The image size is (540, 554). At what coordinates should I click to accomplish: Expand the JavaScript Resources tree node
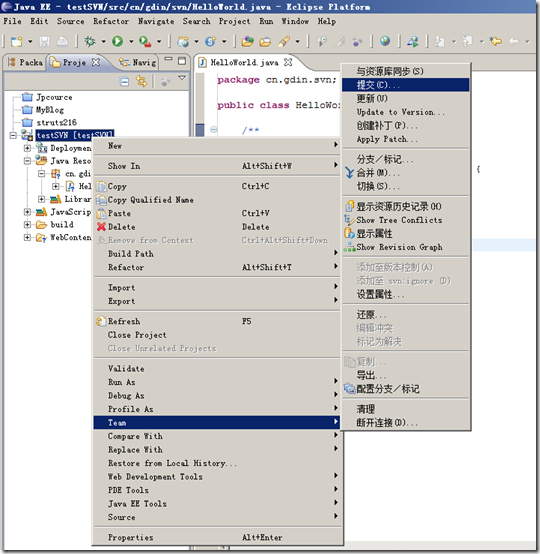[27, 212]
